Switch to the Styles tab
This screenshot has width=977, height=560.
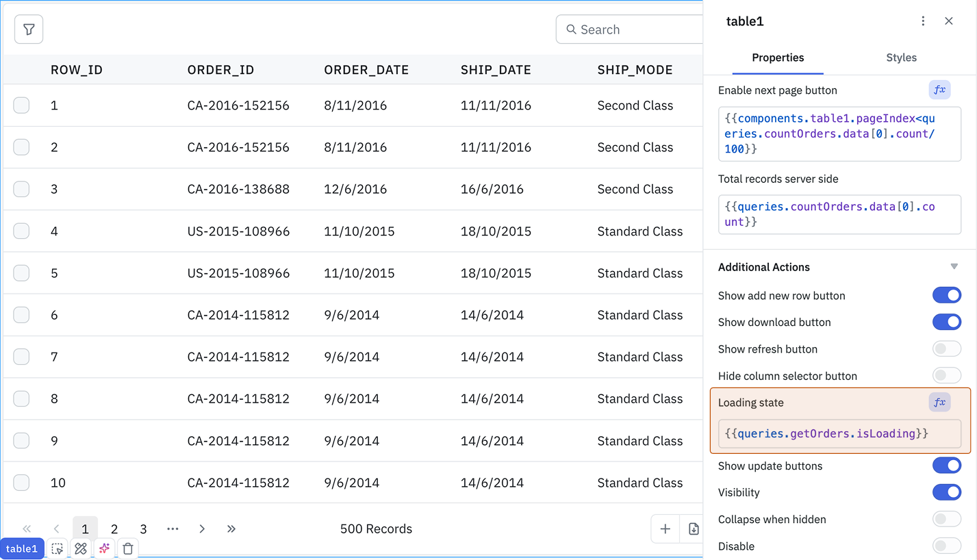pos(901,58)
